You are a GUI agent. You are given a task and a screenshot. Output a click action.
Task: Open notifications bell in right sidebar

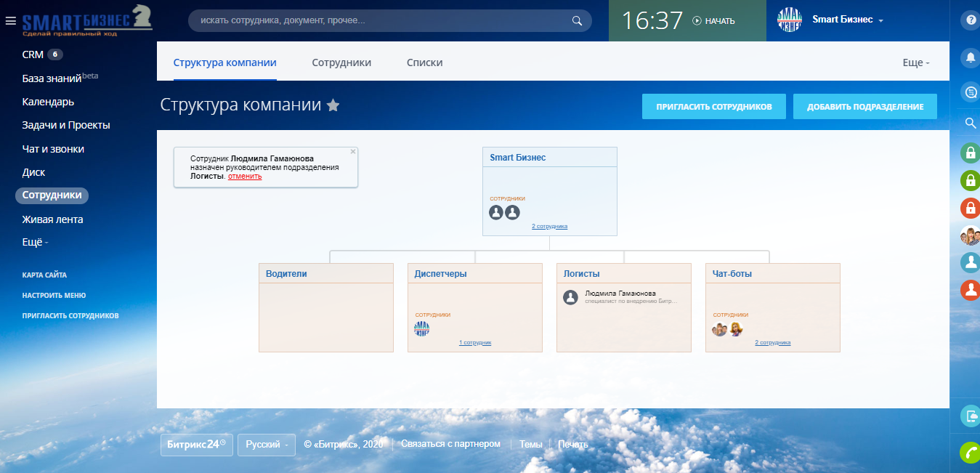pos(970,57)
